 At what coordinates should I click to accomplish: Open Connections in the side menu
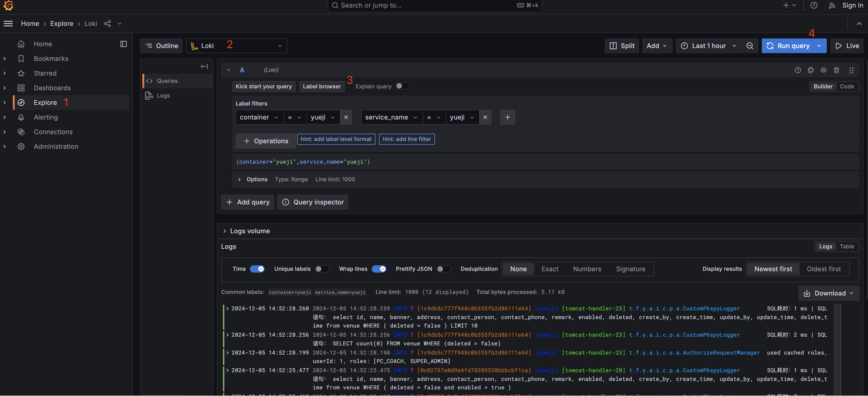pos(53,132)
